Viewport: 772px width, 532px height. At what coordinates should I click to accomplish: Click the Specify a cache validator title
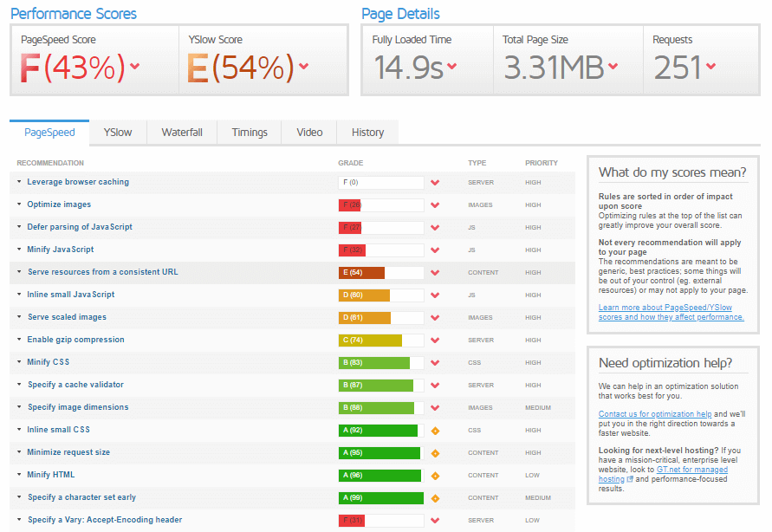click(75, 385)
